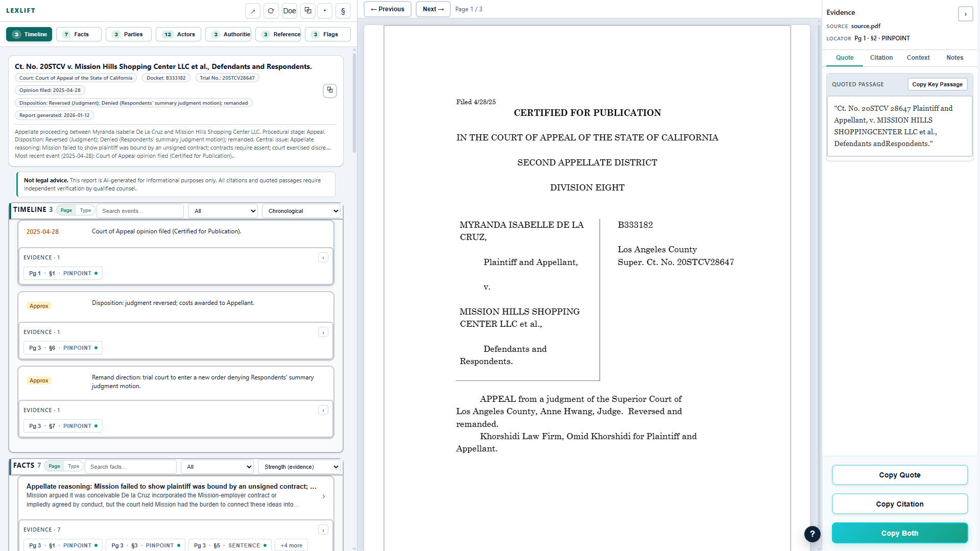Go to the Next page
This screenshot has height=551, width=980.
click(x=433, y=9)
